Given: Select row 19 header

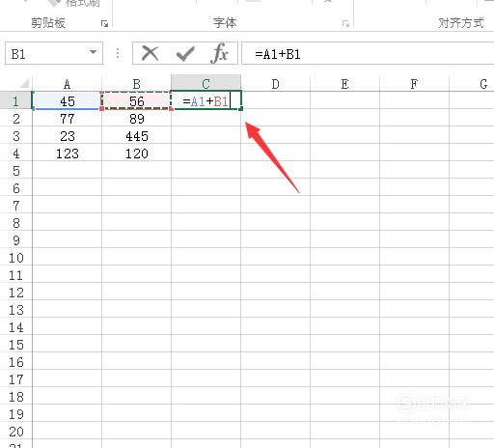Looking at the screenshot, I should 16,413.
